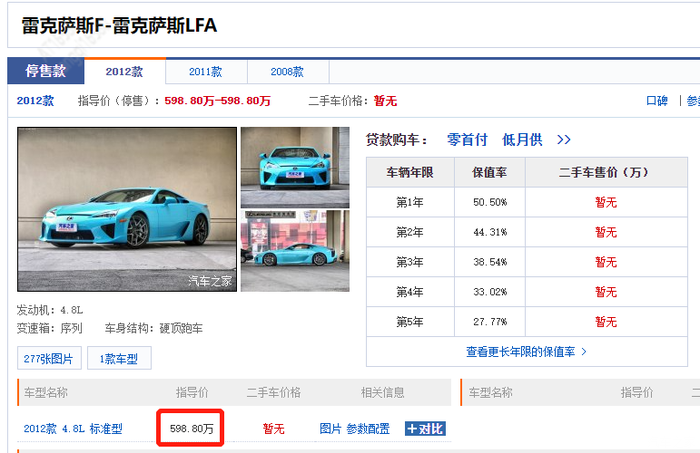
Task: View the top-right front-view car thumbnail
Action: (x=295, y=166)
